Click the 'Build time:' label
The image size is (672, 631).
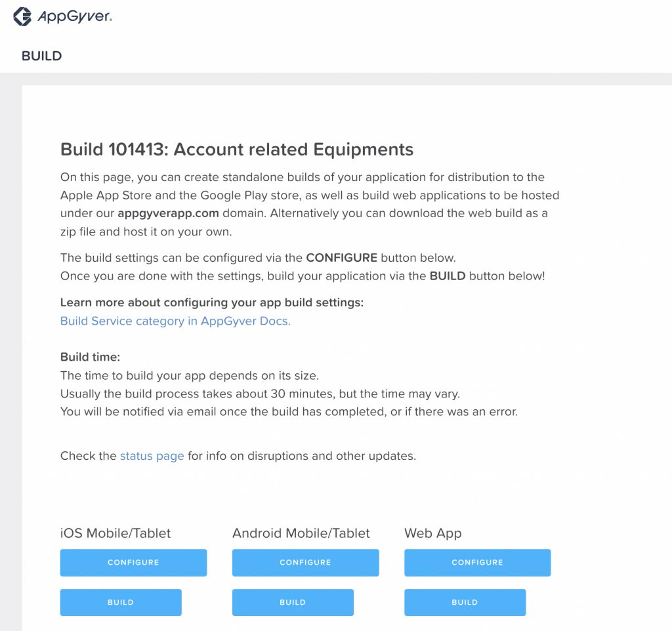90,357
